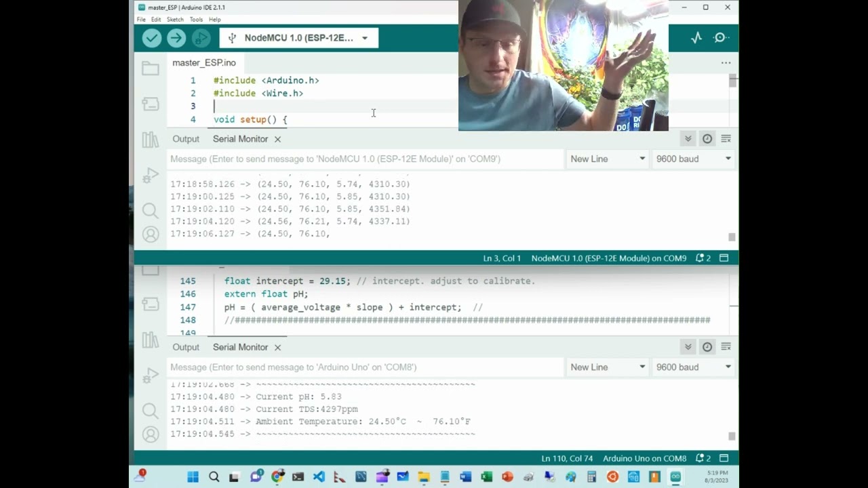Open the 9600 baud dropdown in COM9 monitor

693,159
